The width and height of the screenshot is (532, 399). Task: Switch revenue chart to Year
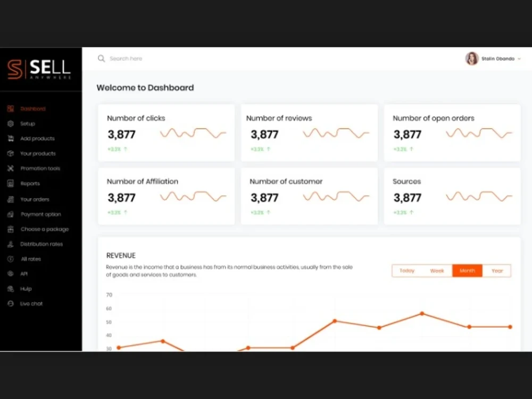point(497,270)
